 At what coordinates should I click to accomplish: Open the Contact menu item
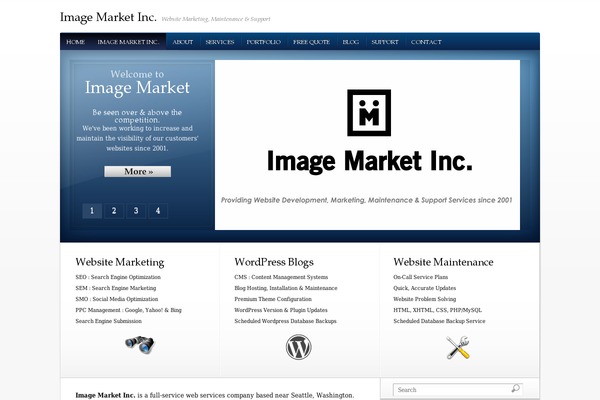point(426,42)
